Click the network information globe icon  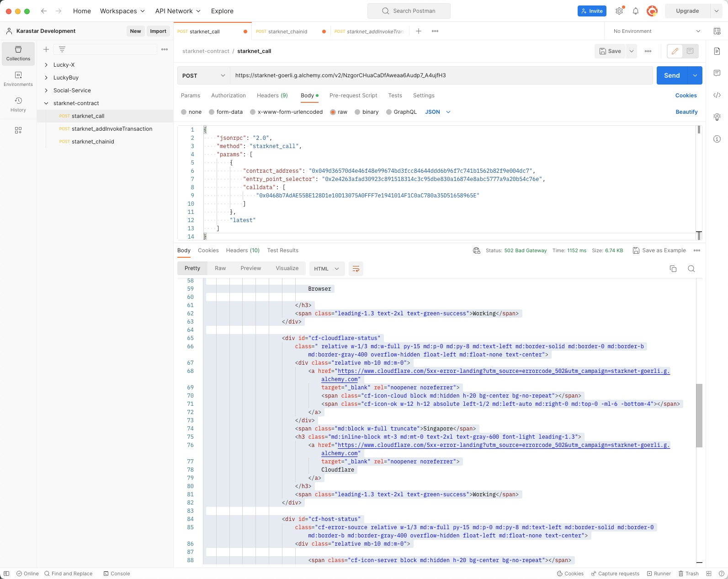pyautogui.click(x=477, y=250)
